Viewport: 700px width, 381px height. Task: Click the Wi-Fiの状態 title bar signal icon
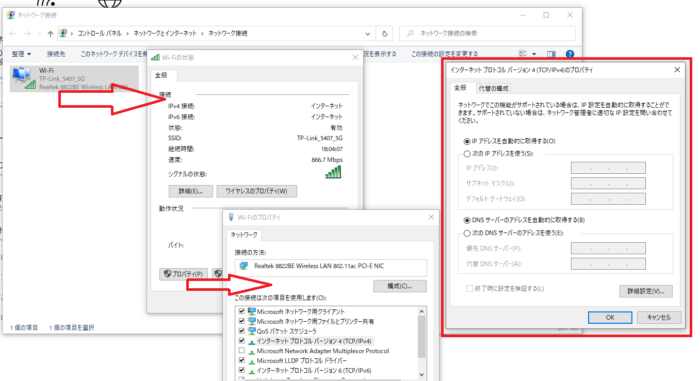pyautogui.click(x=155, y=58)
